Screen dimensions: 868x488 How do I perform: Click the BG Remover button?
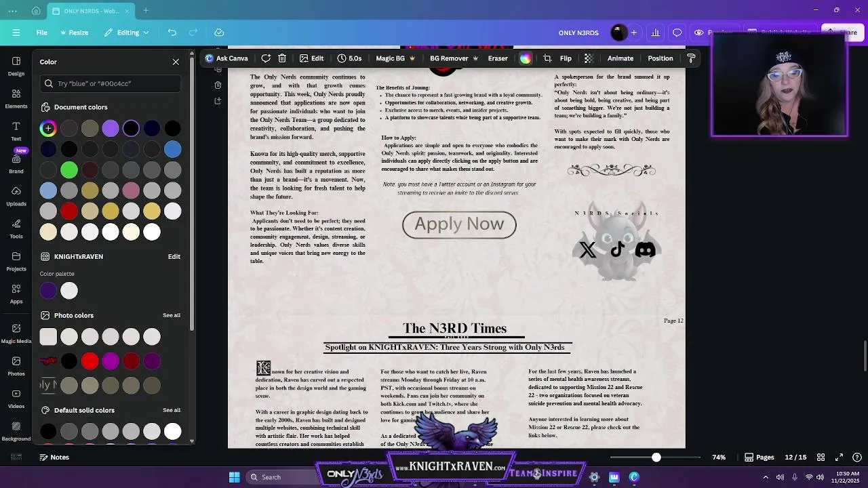[454, 58]
